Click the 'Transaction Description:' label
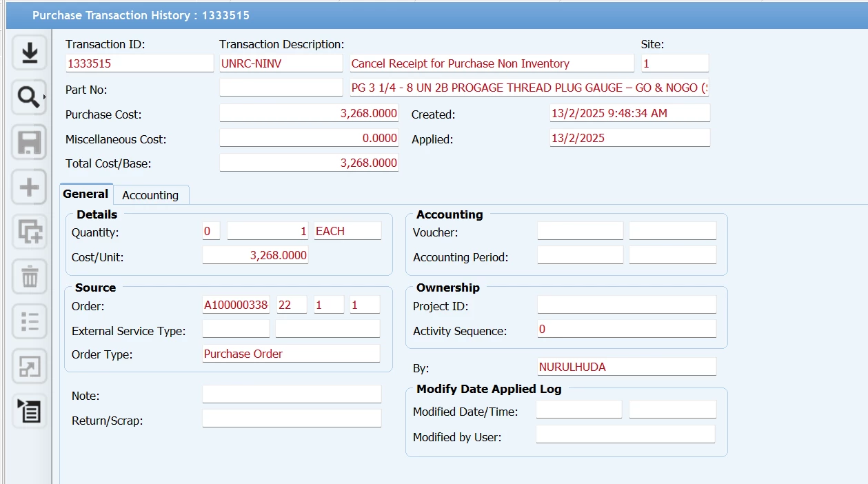Image resolution: width=868 pixels, height=484 pixels. point(281,44)
